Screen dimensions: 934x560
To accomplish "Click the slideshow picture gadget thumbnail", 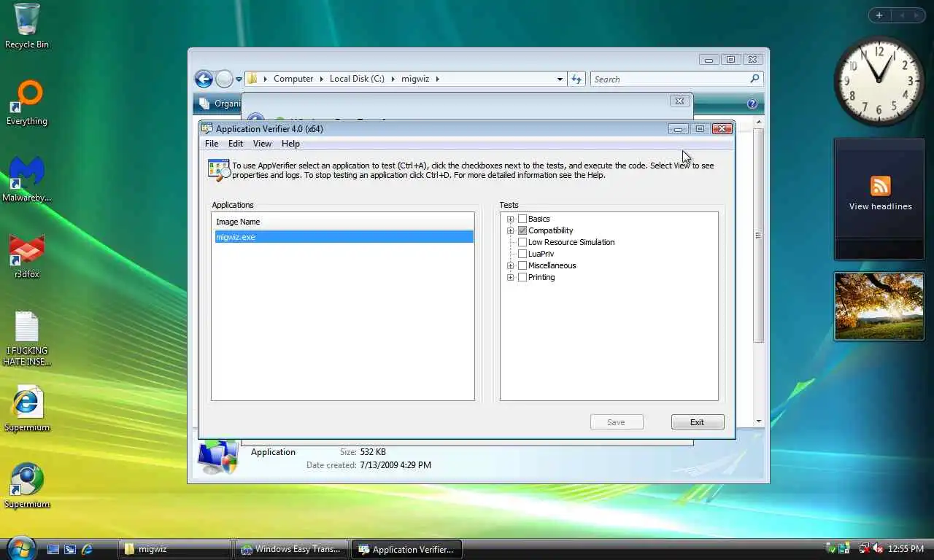I will [x=879, y=306].
